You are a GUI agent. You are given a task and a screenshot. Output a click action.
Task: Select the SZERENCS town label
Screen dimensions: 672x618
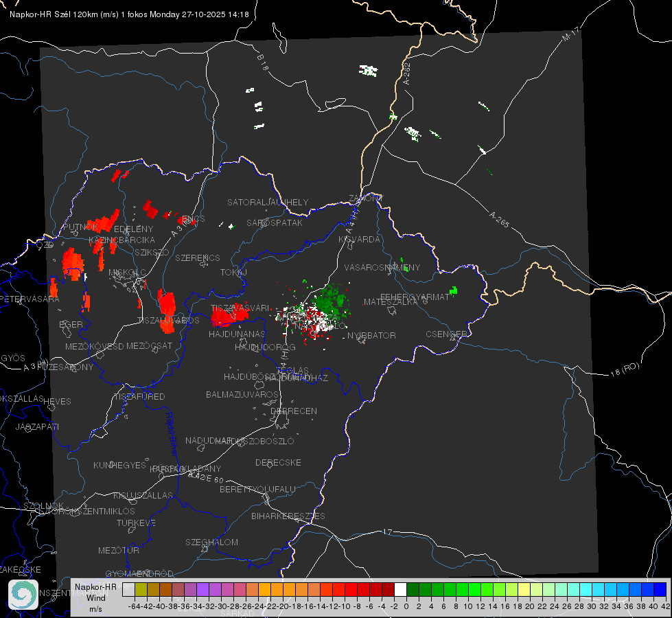[198, 257]
